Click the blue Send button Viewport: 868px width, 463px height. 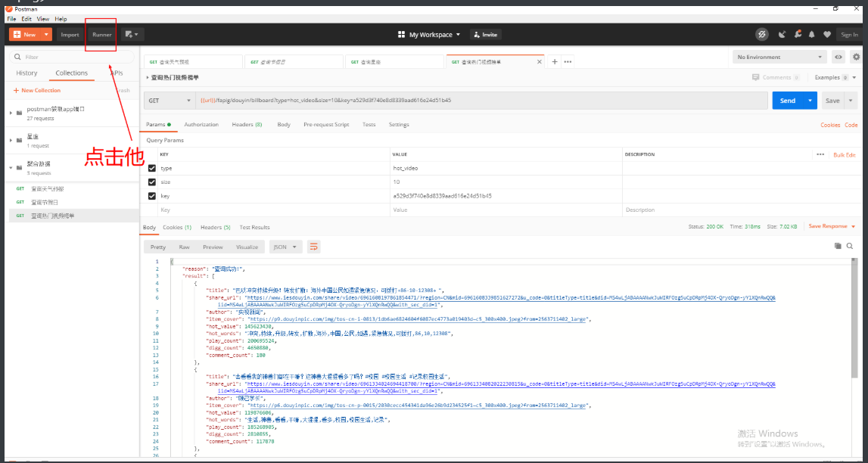[788, 101]
